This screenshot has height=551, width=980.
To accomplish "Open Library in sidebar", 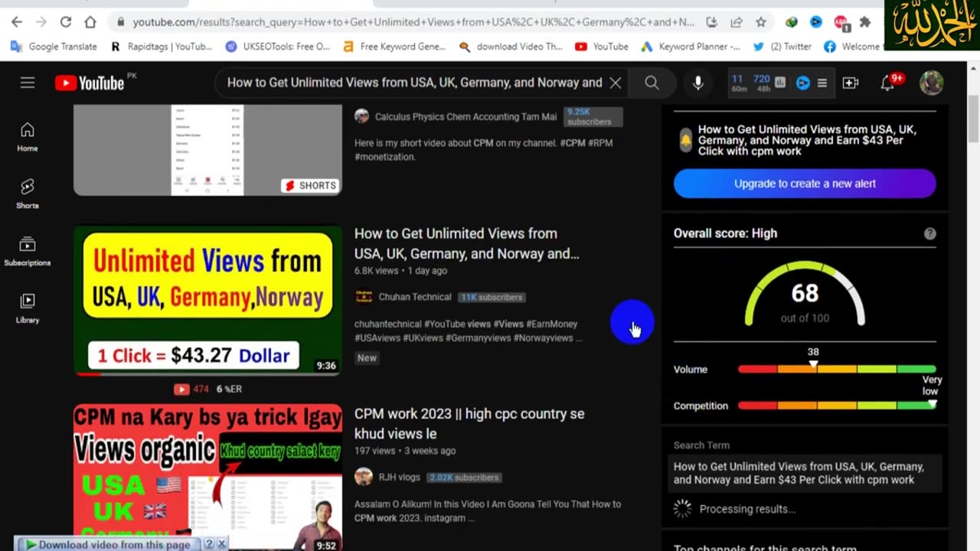I will pos(28,309).
